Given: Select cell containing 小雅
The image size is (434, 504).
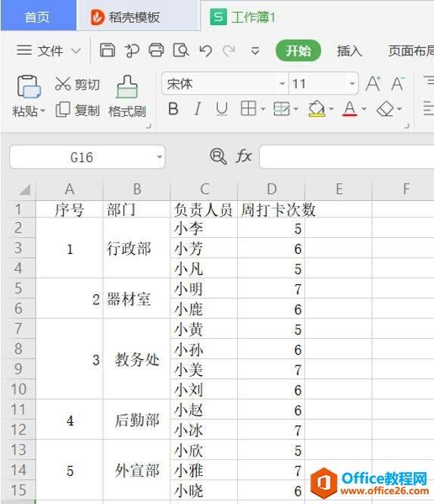Looking at the screenshot, I should click(x=204, y=470).
